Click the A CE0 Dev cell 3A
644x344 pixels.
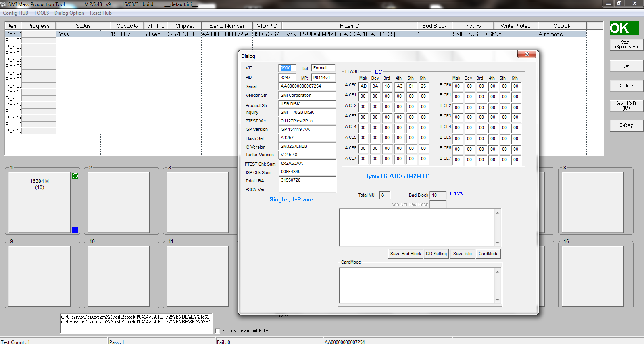point(375,86)
